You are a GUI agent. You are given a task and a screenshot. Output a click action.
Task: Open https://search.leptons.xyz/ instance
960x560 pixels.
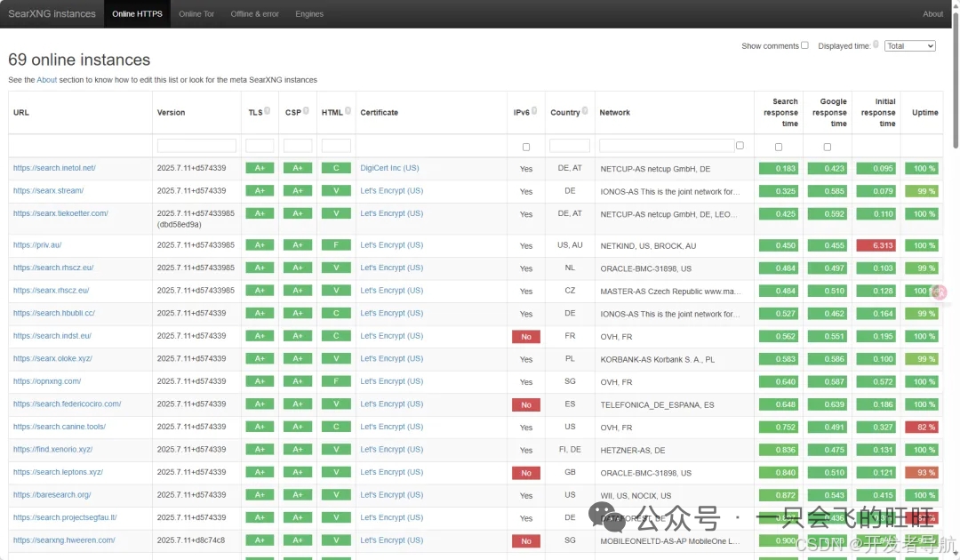58,472
